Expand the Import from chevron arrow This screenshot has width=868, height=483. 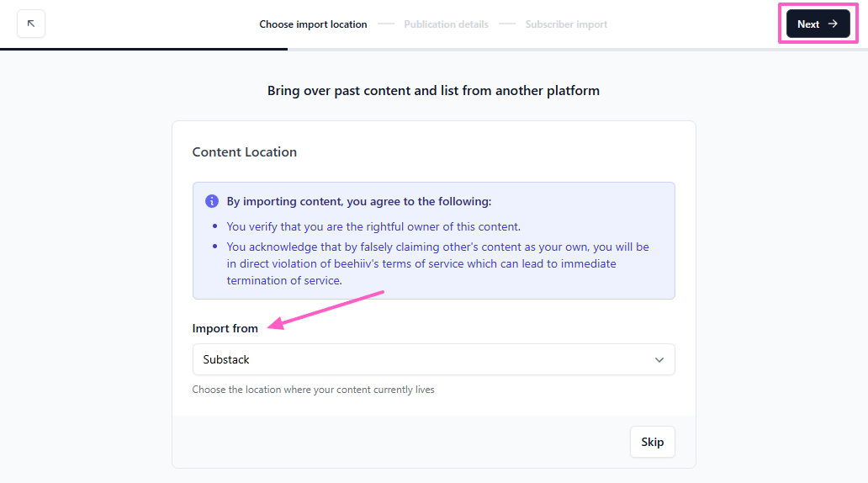coord(659,359)
